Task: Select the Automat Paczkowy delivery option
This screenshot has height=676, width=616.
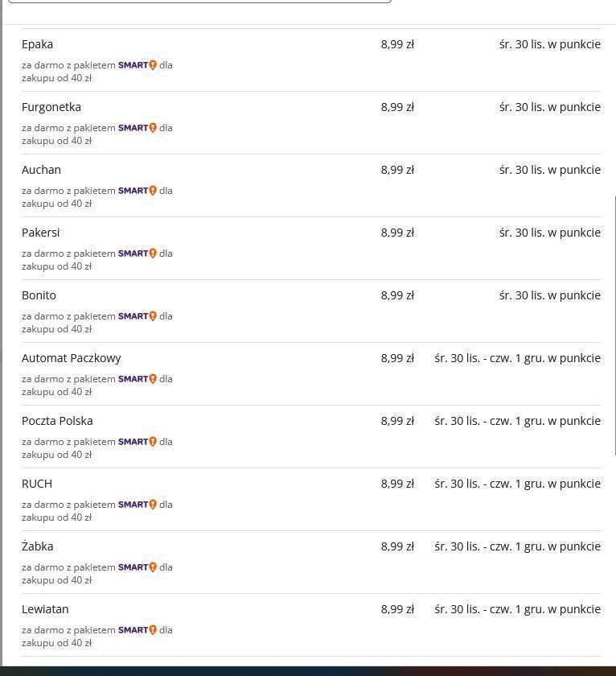Action: point(311,373)
